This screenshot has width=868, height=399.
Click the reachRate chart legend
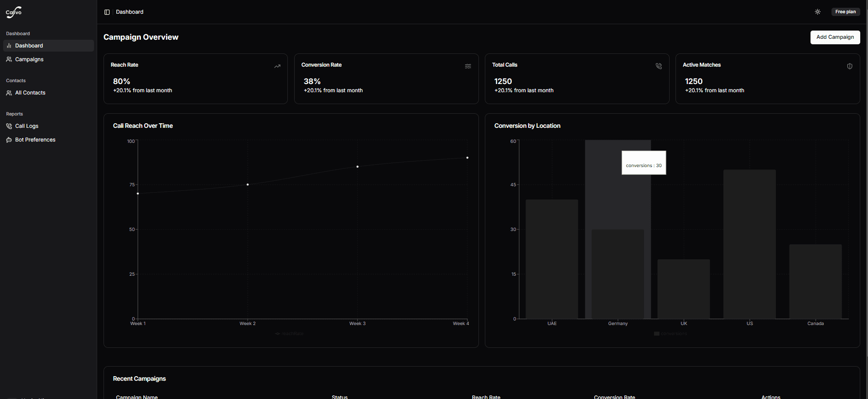point(289,334)
